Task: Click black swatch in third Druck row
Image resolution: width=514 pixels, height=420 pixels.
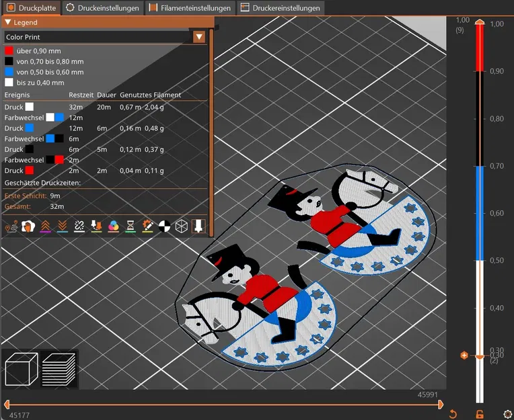Action: tap(29, 149)
